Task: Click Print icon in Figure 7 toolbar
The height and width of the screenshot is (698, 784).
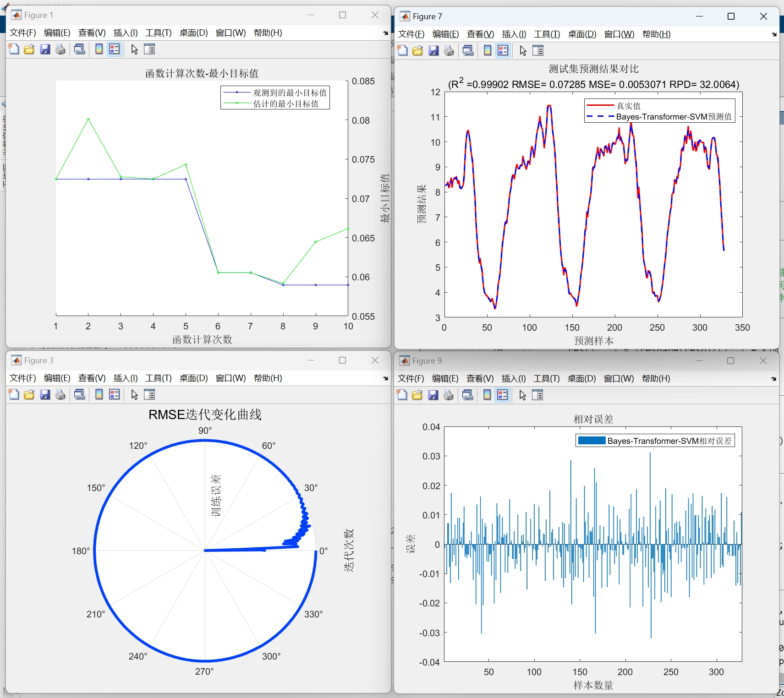Action: click(x=449, y=51)
